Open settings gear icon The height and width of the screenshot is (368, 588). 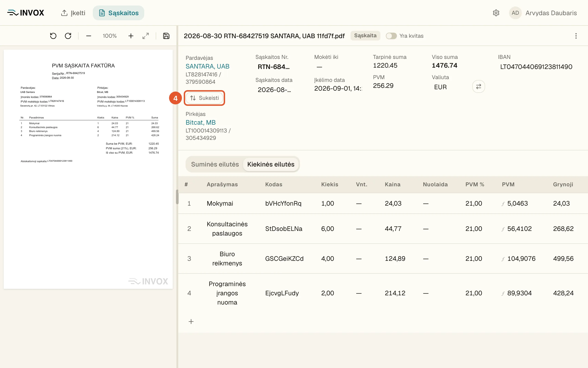[x=496, y=13]
